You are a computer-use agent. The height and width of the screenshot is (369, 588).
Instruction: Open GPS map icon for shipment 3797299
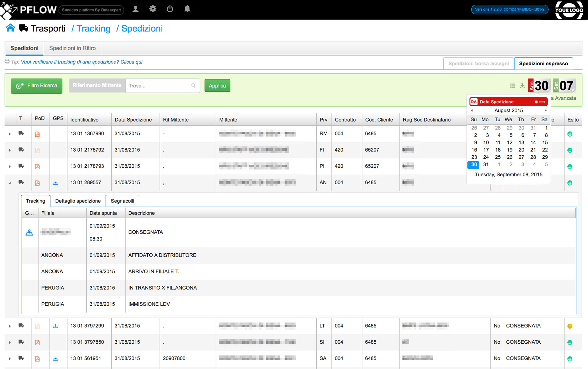click(55, 326)
